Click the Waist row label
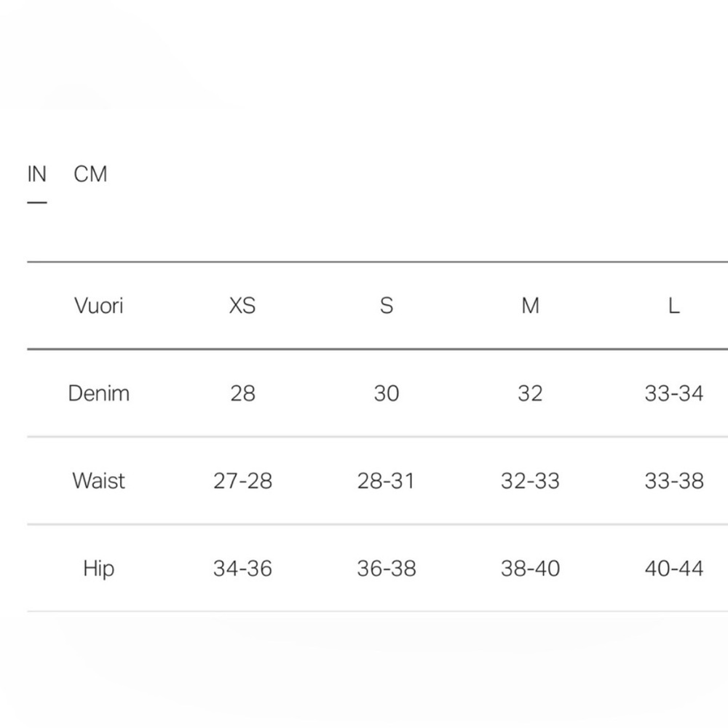728x728 pixels. pos(98,480)
